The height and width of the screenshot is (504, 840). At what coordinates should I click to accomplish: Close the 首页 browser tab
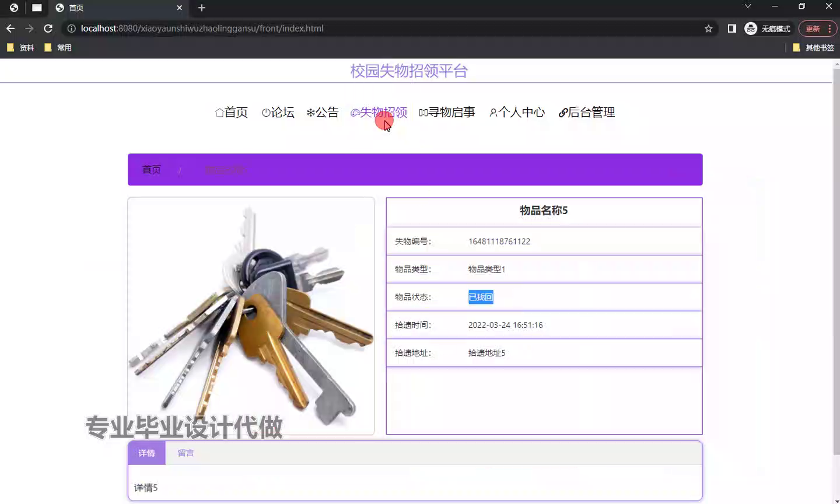click(x=179, y=8)
